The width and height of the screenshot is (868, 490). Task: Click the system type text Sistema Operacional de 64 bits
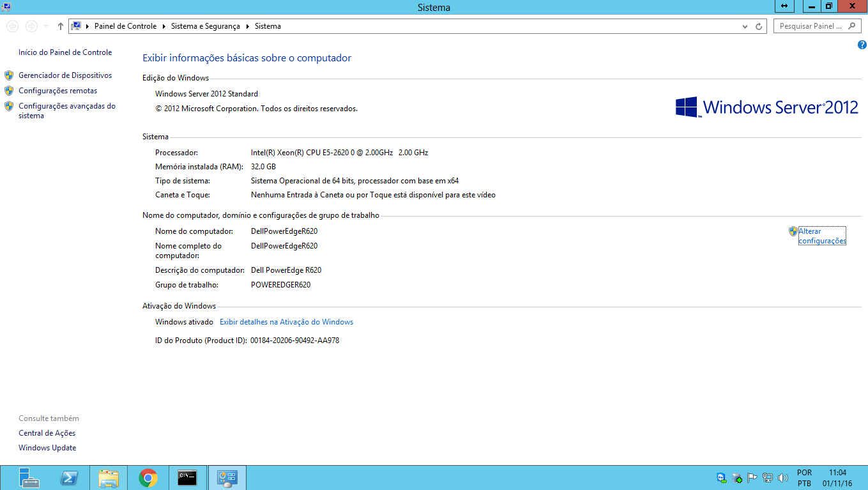pyautogui.click(x=355, y=181)
